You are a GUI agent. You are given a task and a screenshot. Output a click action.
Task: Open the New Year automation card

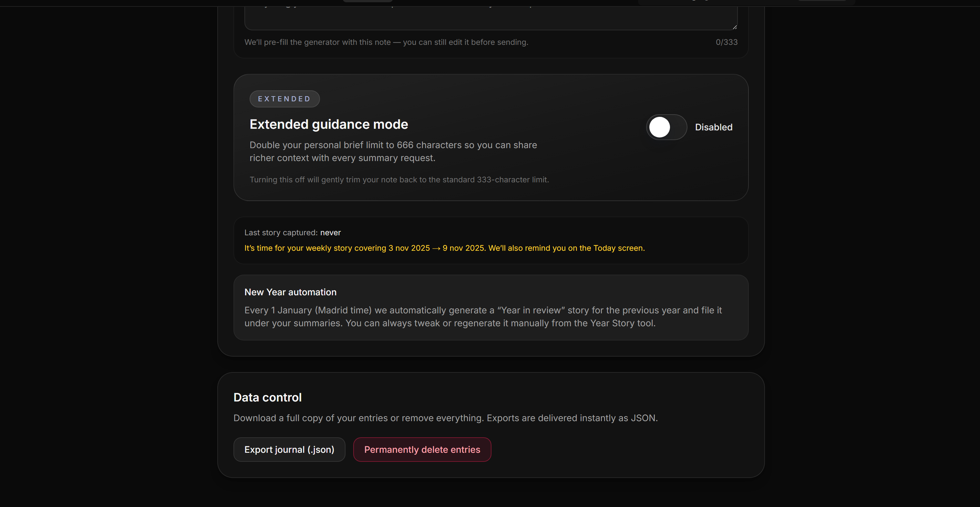pyautogui.click(x=491, y=307)
